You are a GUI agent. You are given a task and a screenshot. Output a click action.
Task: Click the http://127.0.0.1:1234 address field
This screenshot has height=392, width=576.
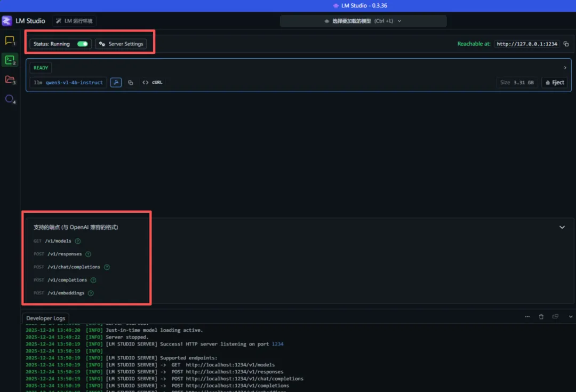click(527, 44)
